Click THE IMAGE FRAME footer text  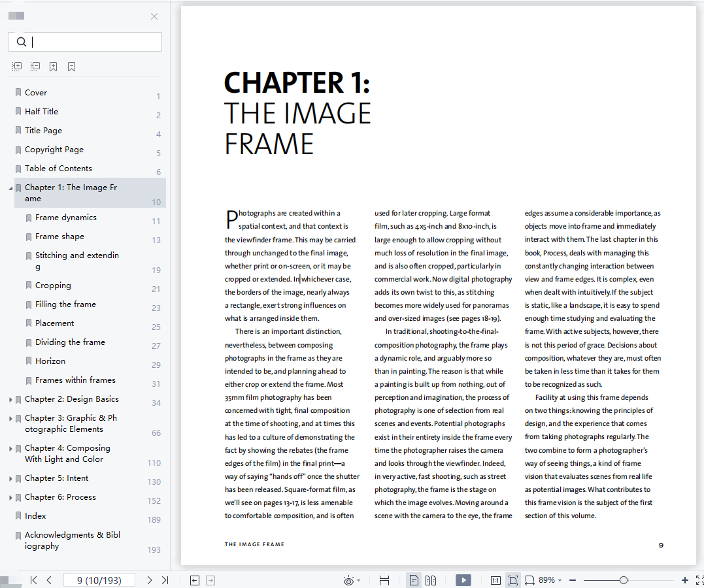(254, 544)
